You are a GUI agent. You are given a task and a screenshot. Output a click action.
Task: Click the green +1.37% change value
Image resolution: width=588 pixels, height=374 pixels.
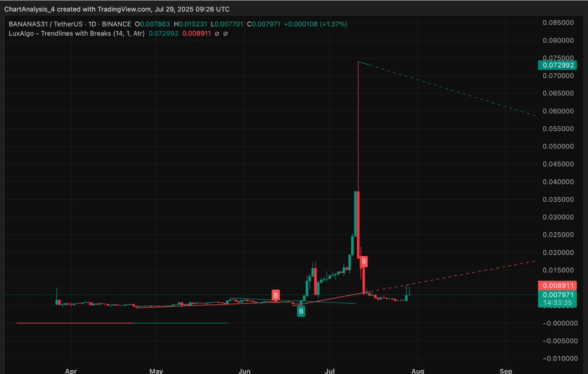[333, 24]
